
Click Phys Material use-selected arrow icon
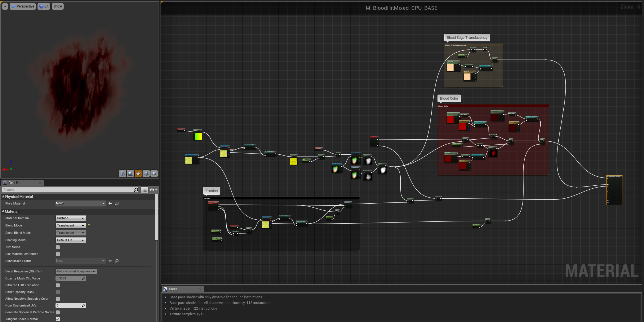[110, 203]
